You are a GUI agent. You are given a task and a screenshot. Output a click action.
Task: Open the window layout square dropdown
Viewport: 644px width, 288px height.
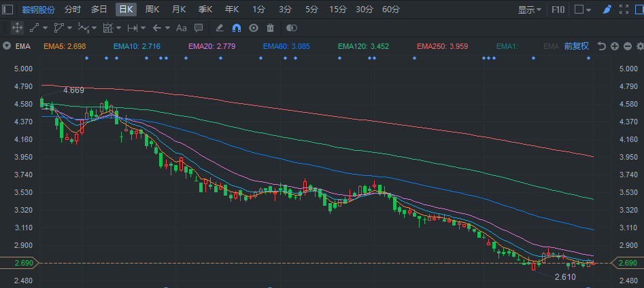583,9
